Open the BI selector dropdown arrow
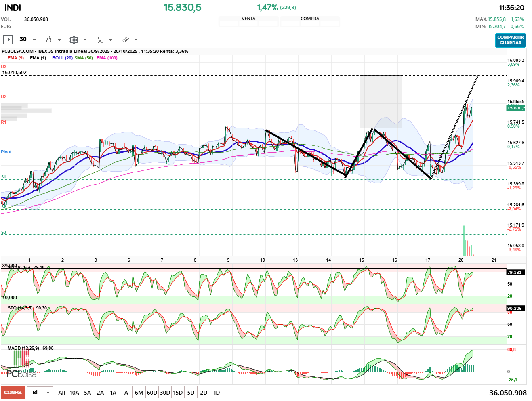 coord(48,393)
